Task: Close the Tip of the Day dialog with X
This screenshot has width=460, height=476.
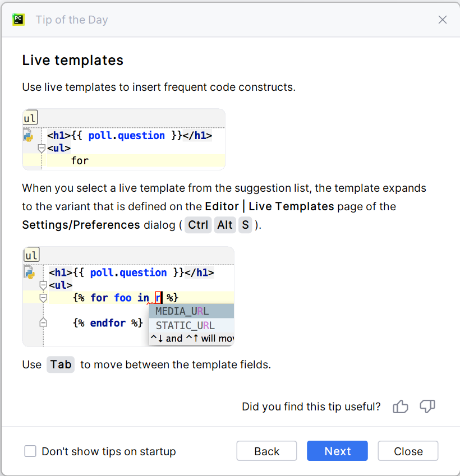Action: (443, 20)
